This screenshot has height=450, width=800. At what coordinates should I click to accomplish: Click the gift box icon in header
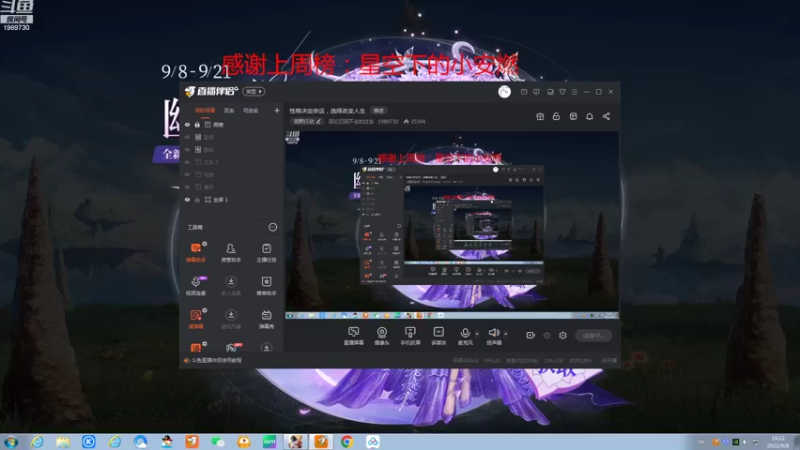point(540,116)
